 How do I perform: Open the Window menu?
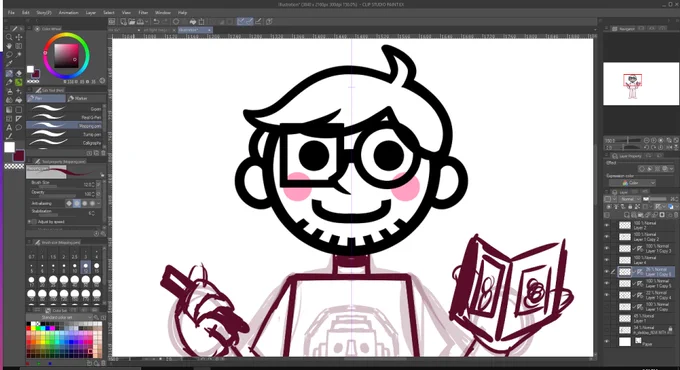point(163,13)
